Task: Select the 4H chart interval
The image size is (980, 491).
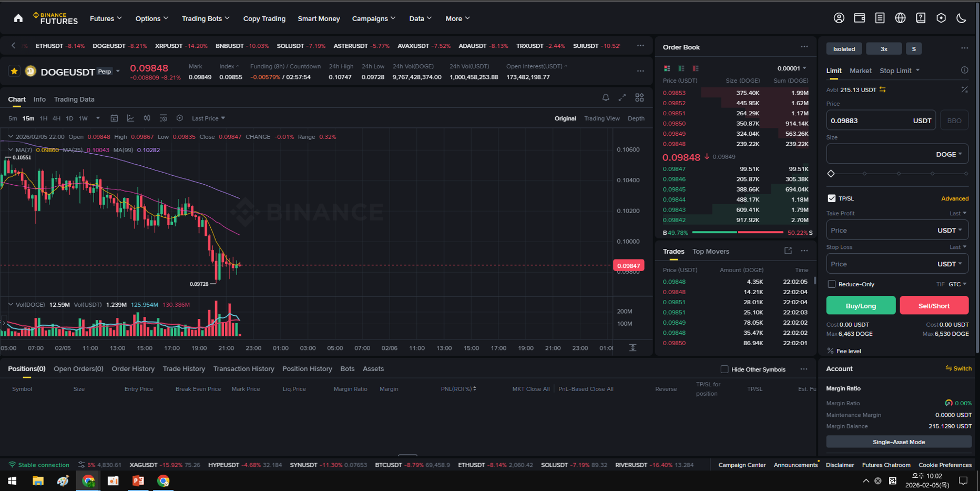Action: tap(56, 118)
